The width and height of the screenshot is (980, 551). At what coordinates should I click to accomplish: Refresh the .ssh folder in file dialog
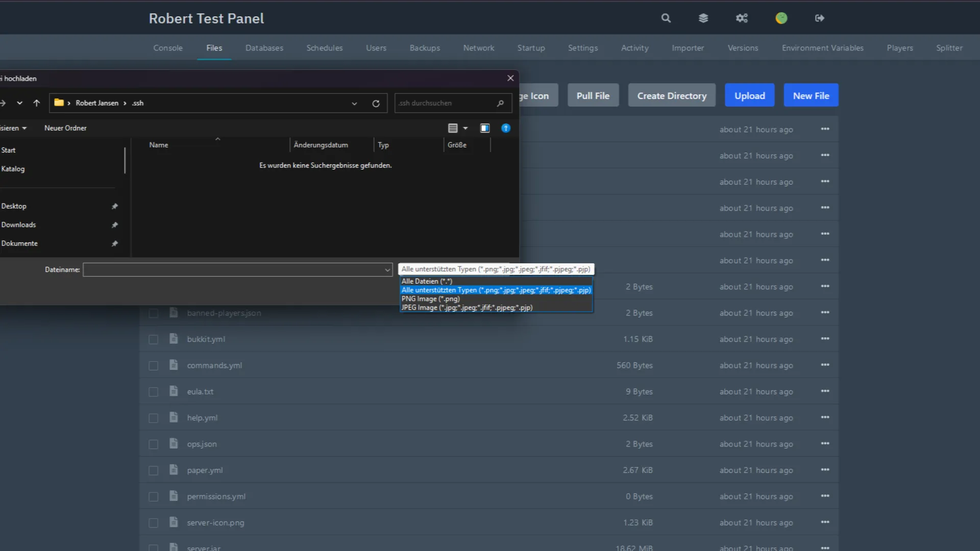coord(376,104)
